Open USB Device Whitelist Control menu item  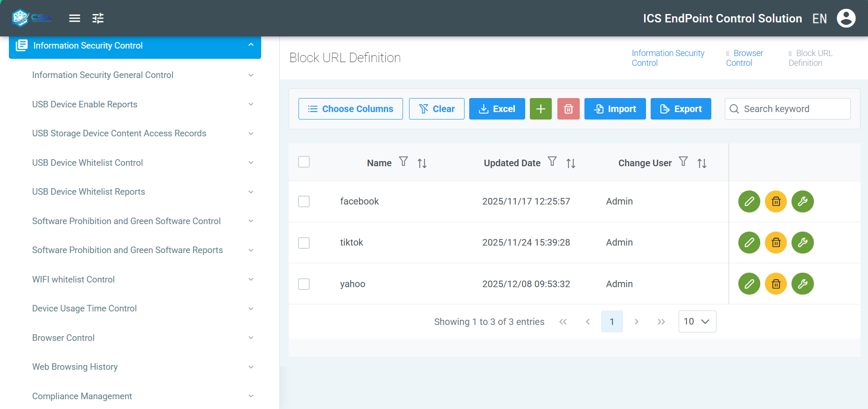click(88, 162)
